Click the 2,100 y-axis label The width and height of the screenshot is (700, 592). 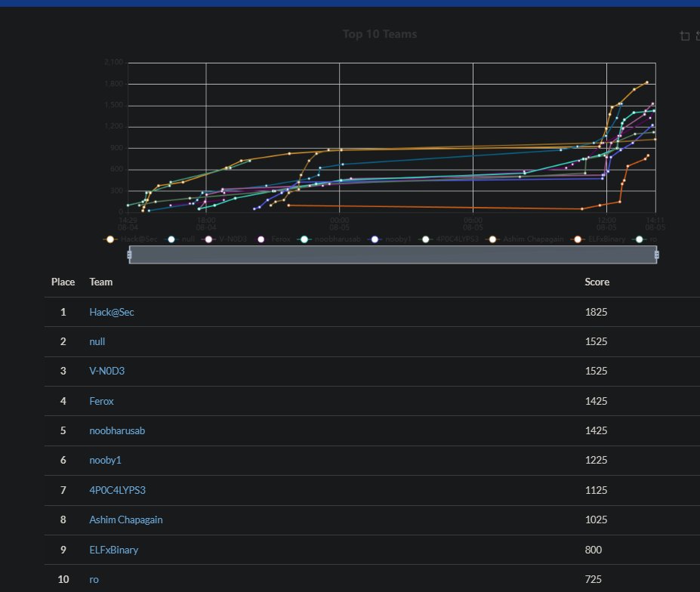point(114,62)
